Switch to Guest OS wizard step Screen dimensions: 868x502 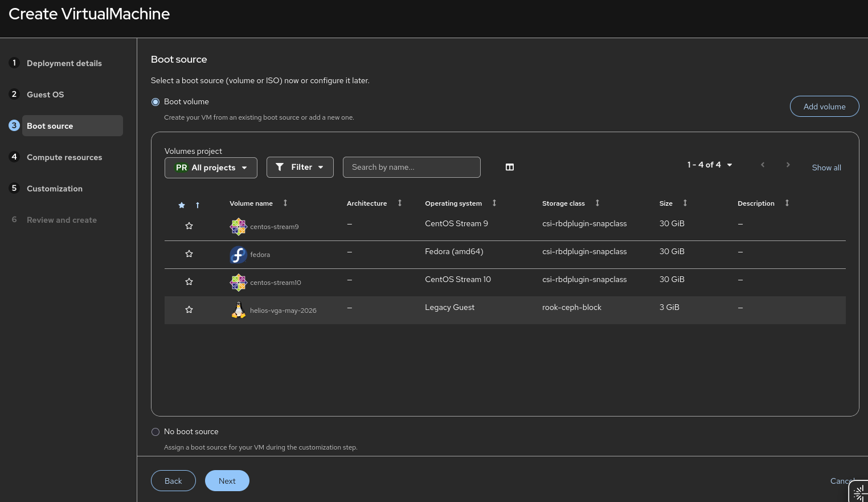point(46,95)
